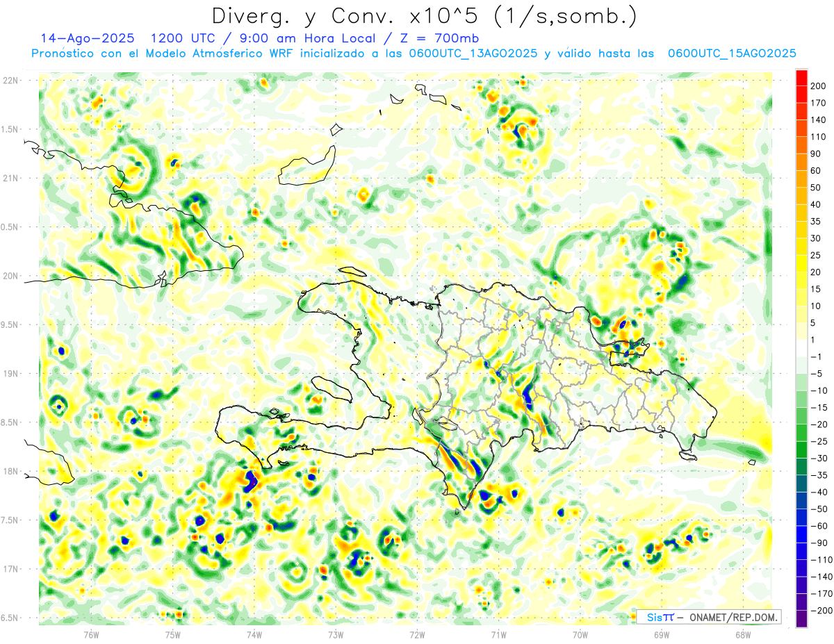Click the 21N latitude label
Viewport: 834px width, 644px height.
tap(10, 179)
